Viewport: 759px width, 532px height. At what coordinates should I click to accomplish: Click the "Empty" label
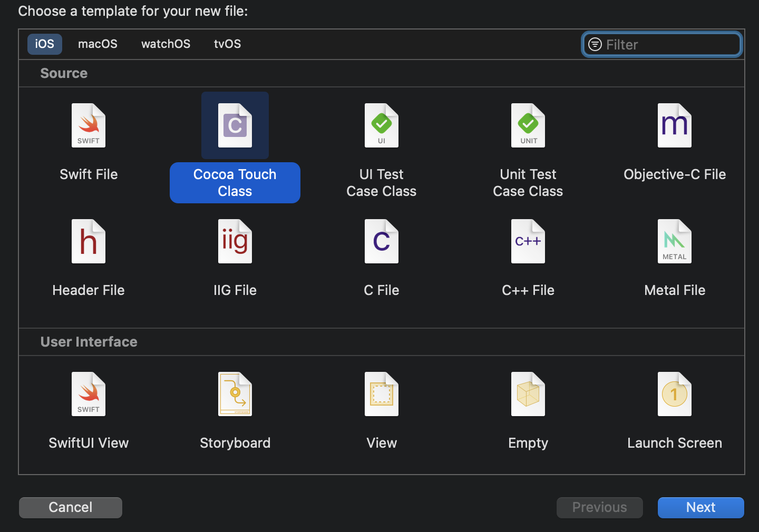[528, 443]
